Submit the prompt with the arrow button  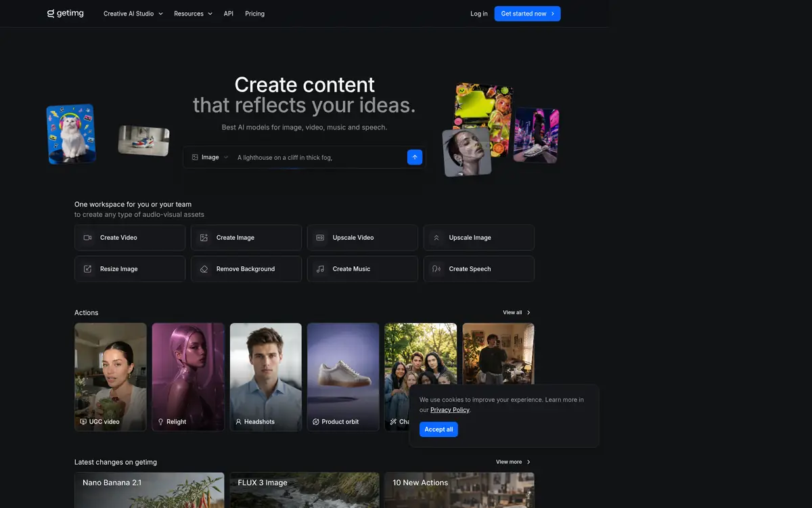[x=415, y=157]
